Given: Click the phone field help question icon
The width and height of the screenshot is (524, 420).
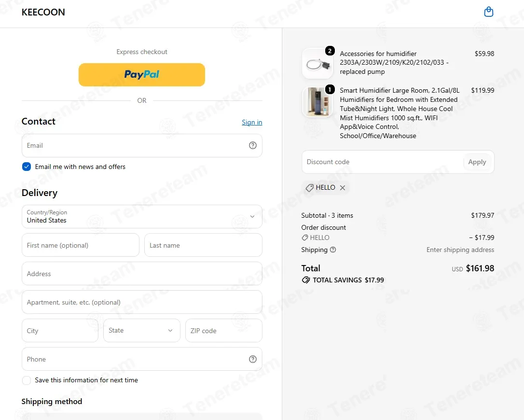Looking at the screenshot, I should tap(253, 359).
